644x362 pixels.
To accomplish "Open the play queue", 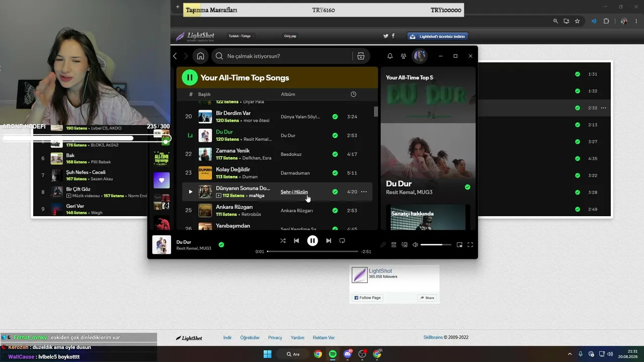I will coord(394,245).
